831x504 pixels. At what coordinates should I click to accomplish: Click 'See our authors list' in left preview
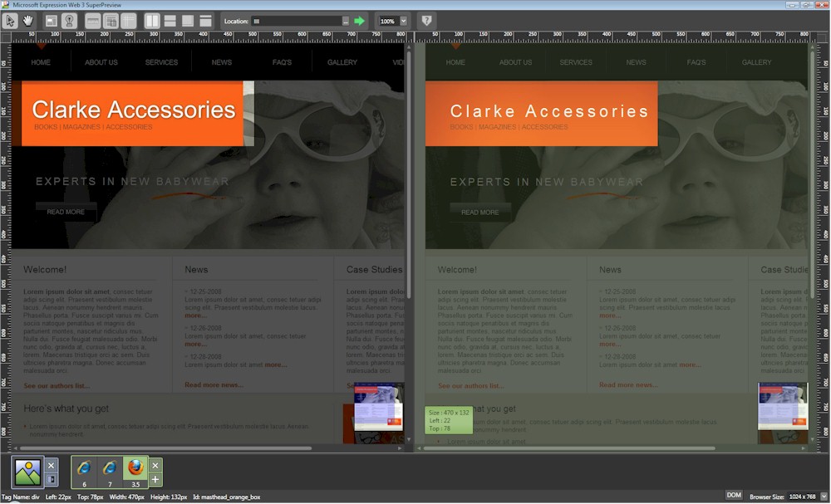[57, 386]
